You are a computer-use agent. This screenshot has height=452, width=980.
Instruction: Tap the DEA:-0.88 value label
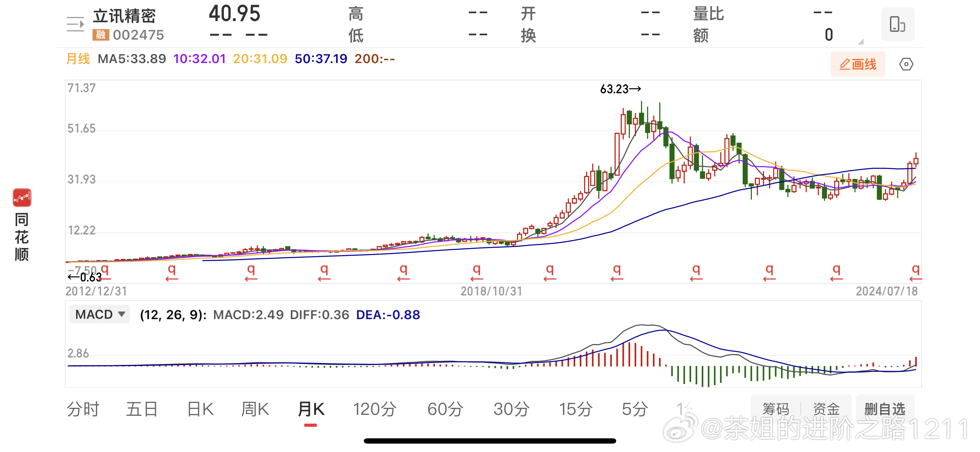point(388,315)
